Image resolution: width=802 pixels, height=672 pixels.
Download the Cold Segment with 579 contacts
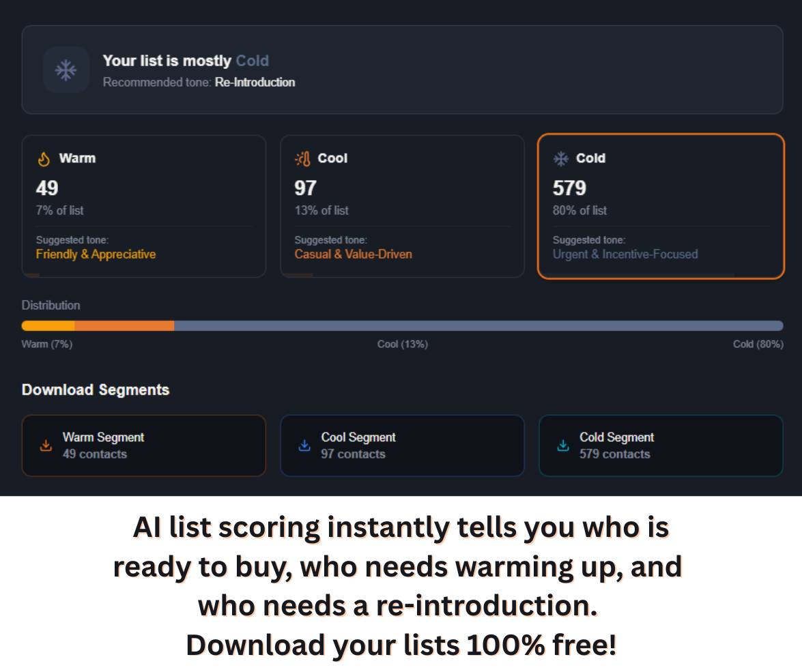point(661,445)
